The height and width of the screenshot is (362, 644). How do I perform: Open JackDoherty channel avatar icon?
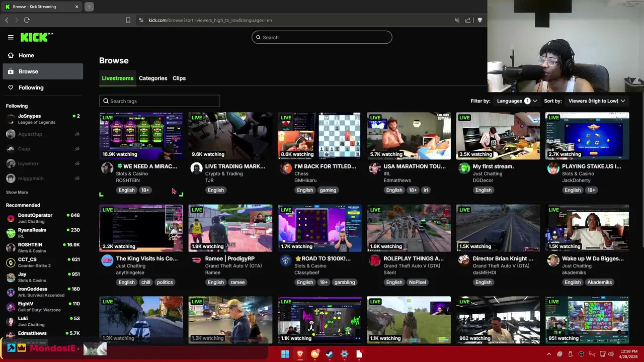pyautogui.click(x=553, y=168)
